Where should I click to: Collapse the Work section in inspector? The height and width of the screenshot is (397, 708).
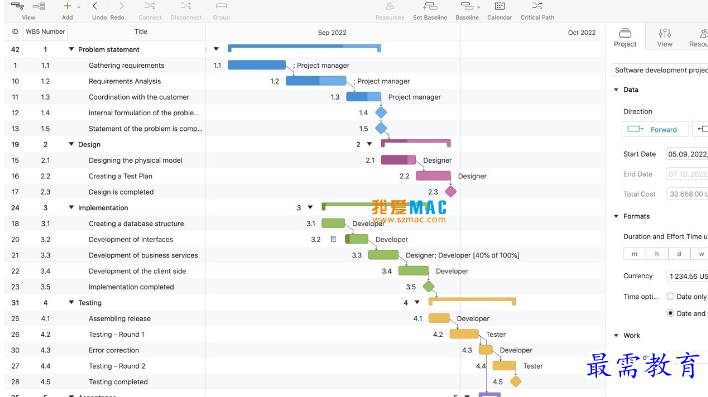tap(616, 335)
